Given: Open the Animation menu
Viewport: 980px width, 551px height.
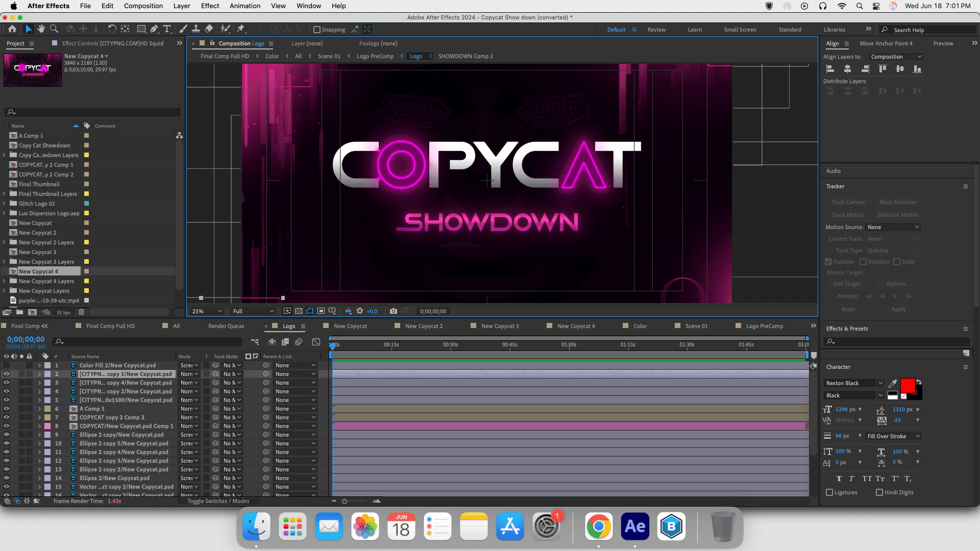Looking at the screenshot, I should 244,6.
